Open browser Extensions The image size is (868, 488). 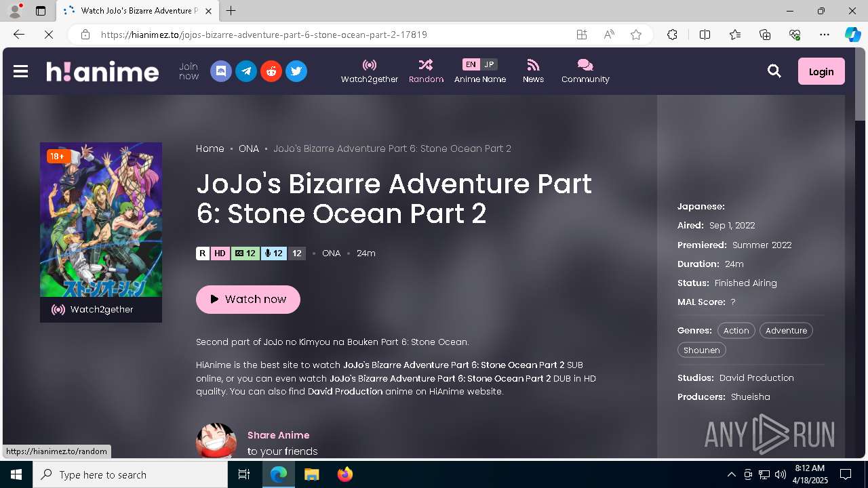tap(672, 35)
